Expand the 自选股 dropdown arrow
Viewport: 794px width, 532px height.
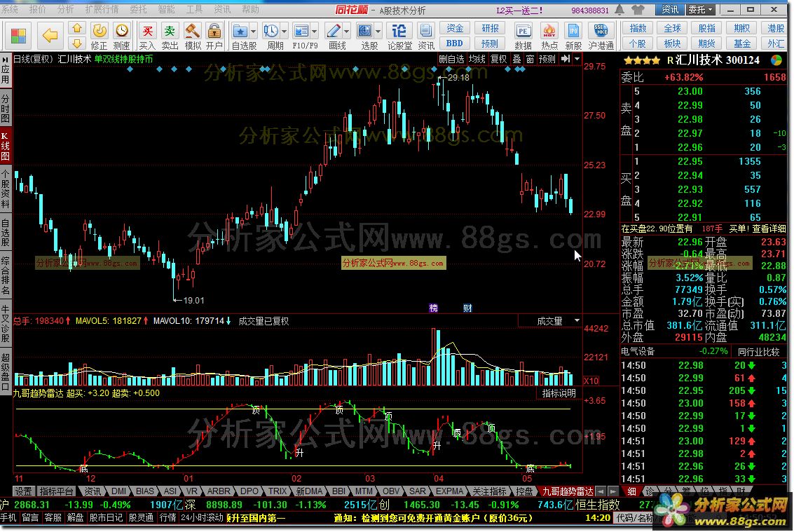(253, 32)
